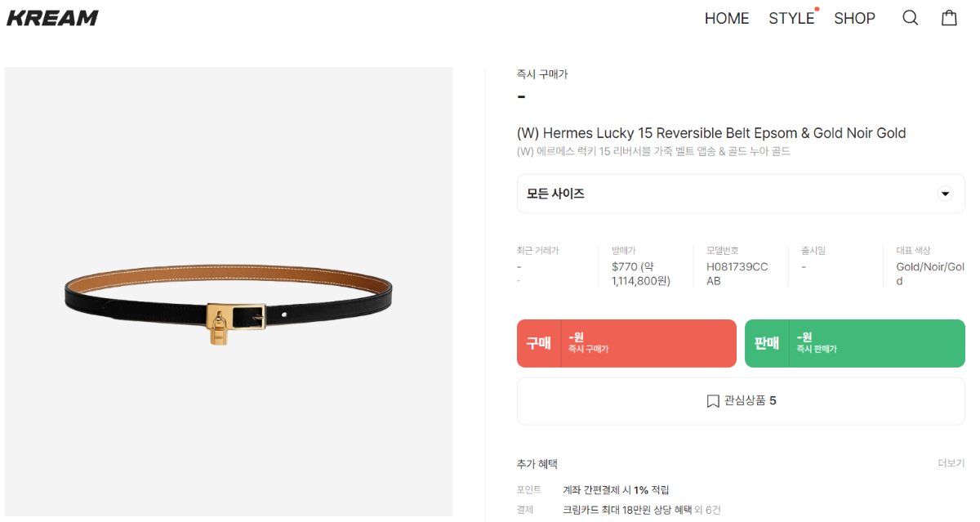Open the STYLE menu
The width and height of the screenshot is (980, 522).
[791, 18]
